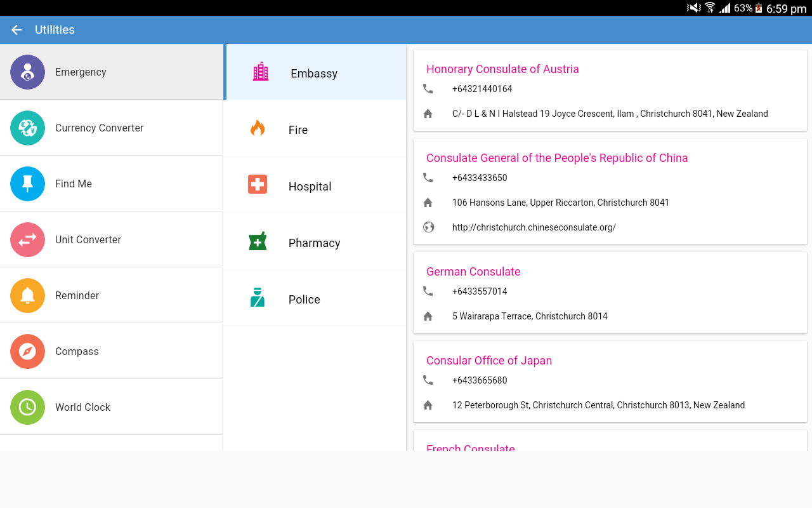Tap home icon beside 5 Wairarapa Terrace
This screenshot has height=508, width=812.
tap(428, 316)
